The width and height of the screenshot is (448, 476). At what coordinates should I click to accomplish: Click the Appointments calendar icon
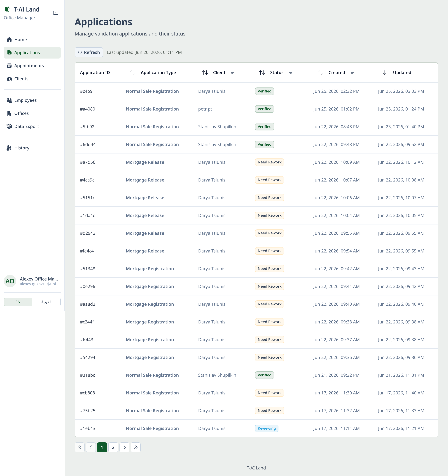pyautogui.click(x=9, y=66)
